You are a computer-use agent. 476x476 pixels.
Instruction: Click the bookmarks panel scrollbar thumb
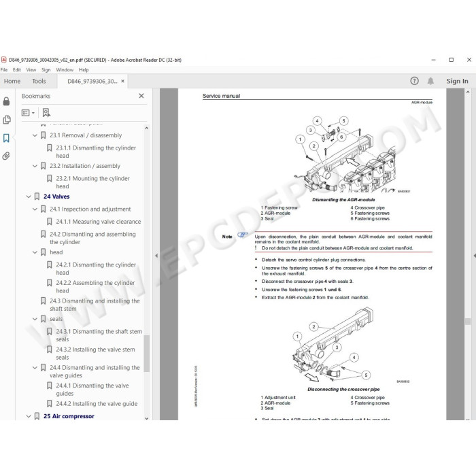click(x=147, y=354)
